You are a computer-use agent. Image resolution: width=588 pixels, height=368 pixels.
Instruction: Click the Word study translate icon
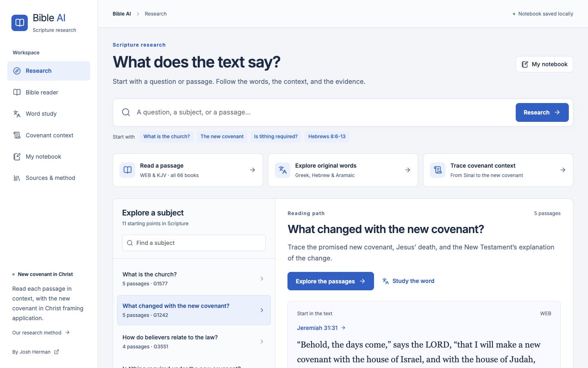coord(17,114)
